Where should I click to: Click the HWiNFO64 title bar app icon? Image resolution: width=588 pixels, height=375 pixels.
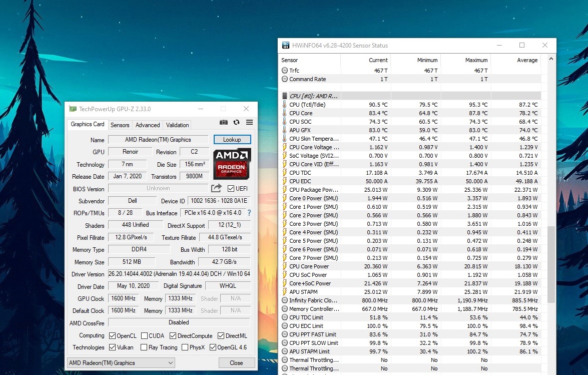click(x=286, y=46)
